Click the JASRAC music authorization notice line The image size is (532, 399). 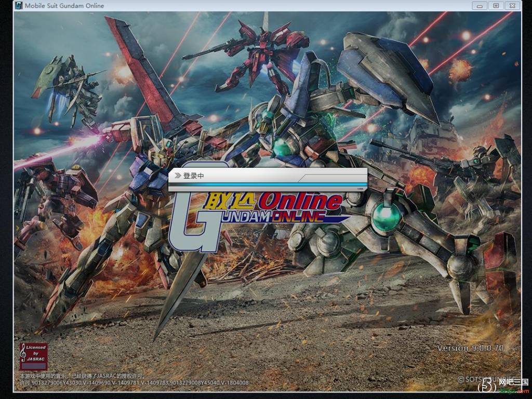(83, 376)
